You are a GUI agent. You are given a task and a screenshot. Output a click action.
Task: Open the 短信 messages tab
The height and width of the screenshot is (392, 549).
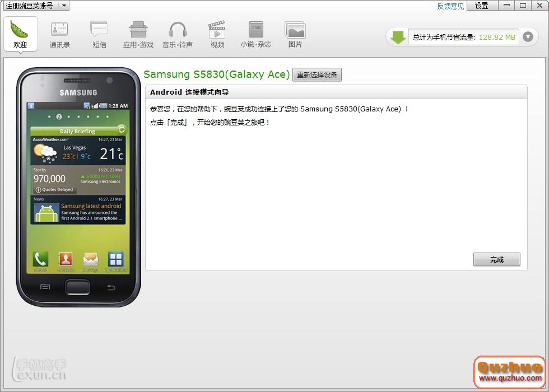tap(99, 35)
